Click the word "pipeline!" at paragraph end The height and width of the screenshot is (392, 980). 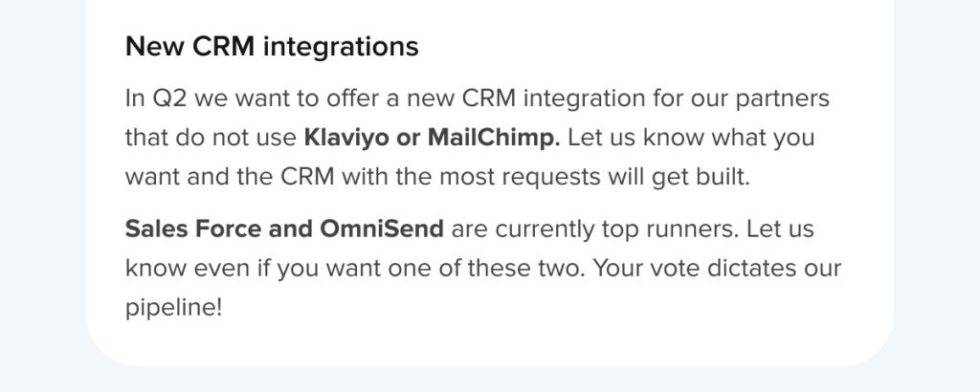[x=174, y=307]
